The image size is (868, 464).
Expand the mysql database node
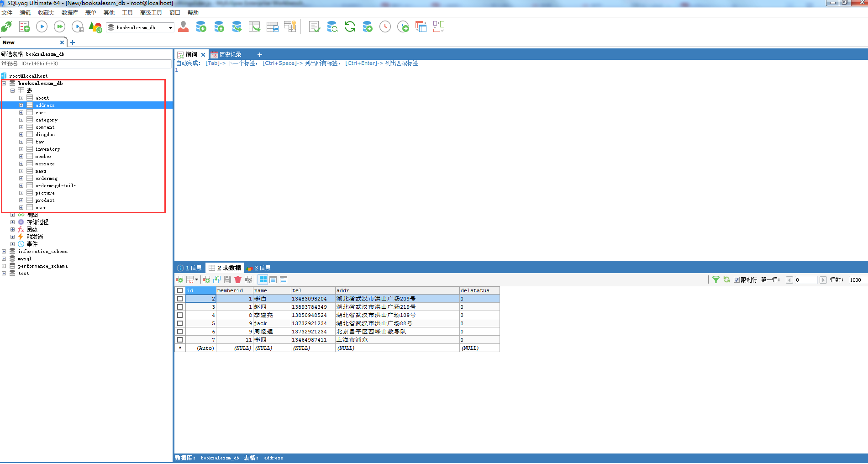point(4,259)
